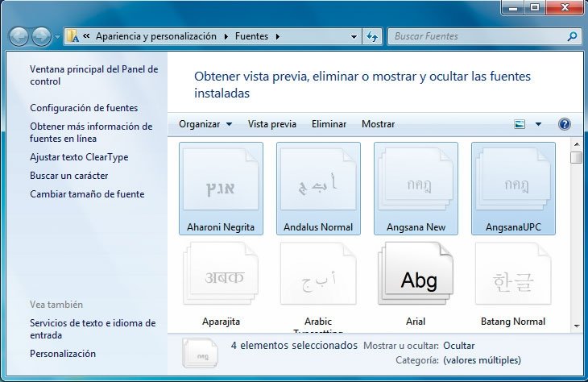Click Vista previa in the toolbar
The image size is (588, 382).
(x=272, y=124)
